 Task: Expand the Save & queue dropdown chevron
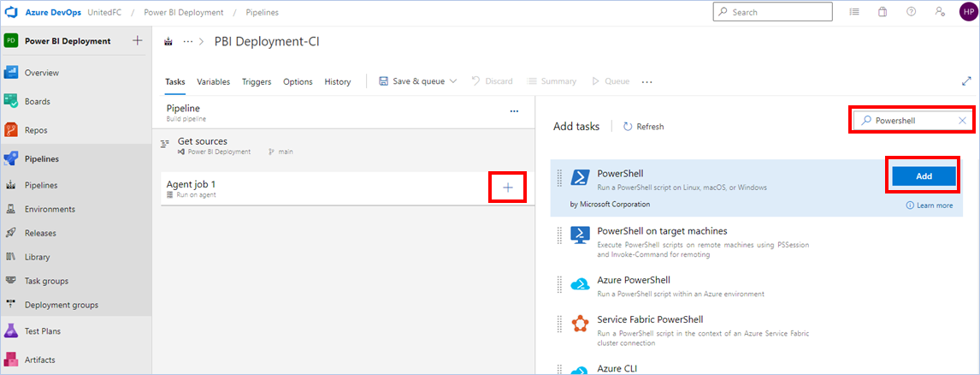[x=453, y=81]
